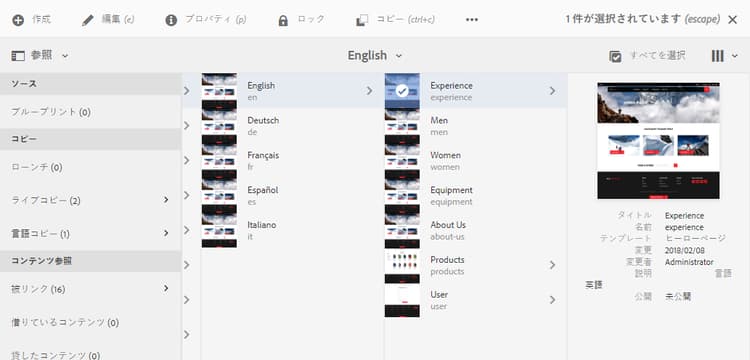Screen dimensions: 750x360
Task: Open Properties via info icon
Action: coord(171,21)
